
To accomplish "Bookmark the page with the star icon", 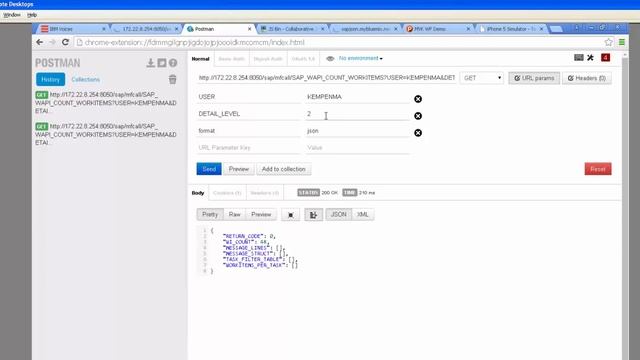I will click(609, 42).
